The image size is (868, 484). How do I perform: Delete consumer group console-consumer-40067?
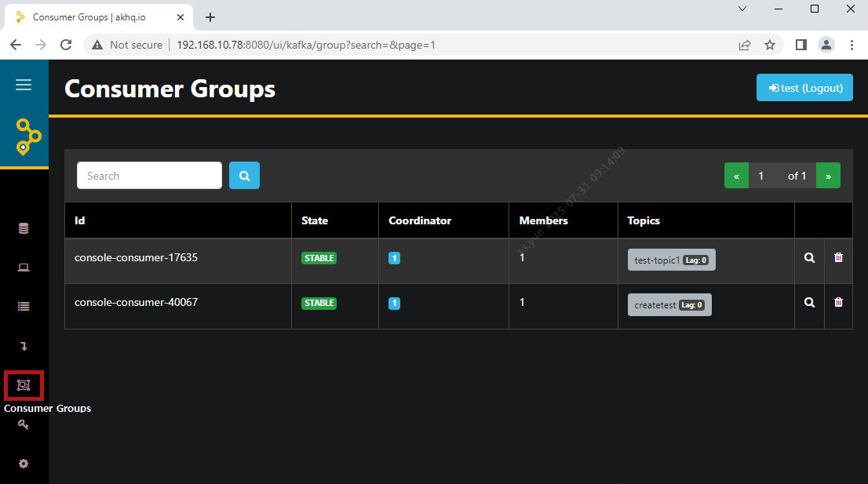pyautogui.click(x=838, y=303)
